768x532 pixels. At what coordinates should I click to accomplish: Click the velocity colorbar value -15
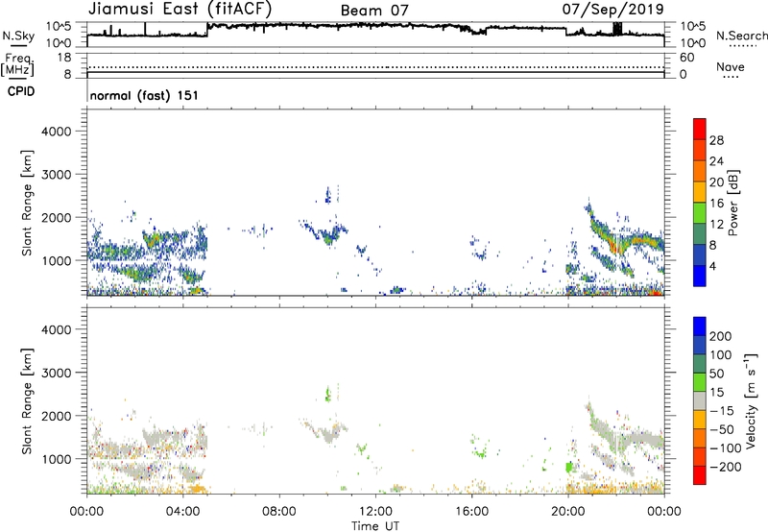point(722,410)
